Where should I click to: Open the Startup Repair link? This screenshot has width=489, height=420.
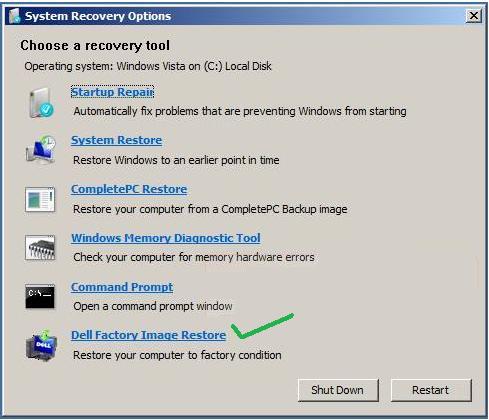pos(112,92)
